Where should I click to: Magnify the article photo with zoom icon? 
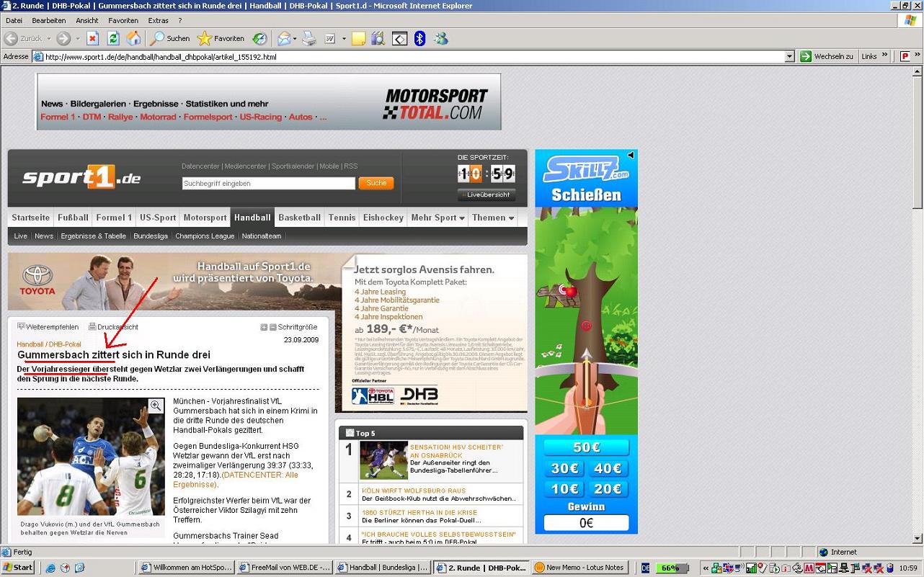155,406
